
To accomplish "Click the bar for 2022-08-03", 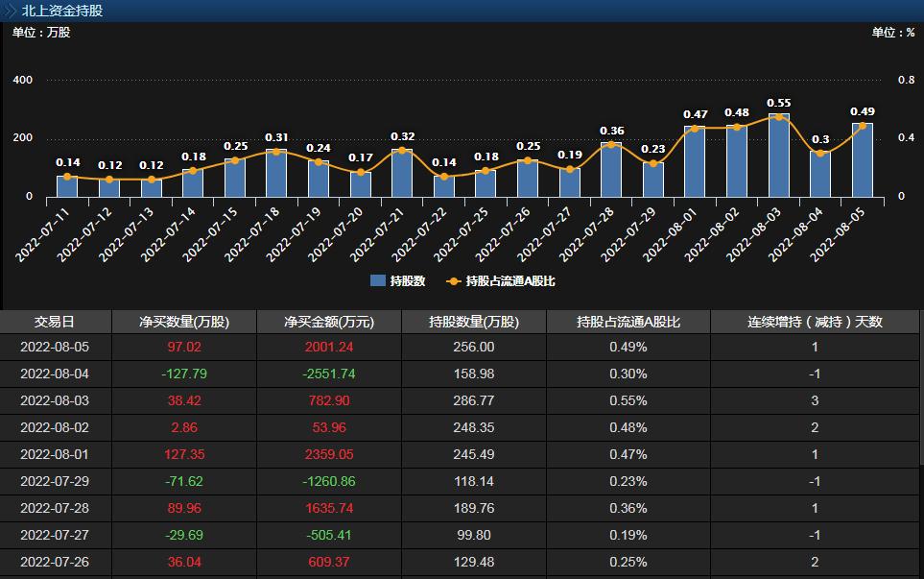I will point(779,157).
